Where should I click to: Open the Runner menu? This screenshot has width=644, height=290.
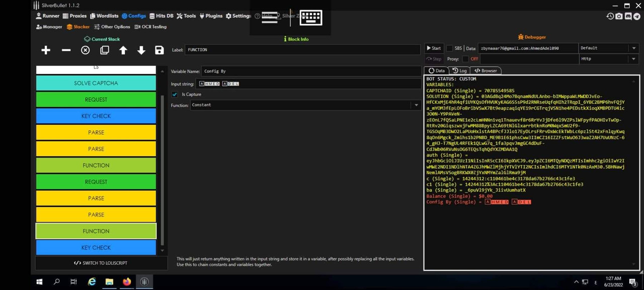(48, 16)
